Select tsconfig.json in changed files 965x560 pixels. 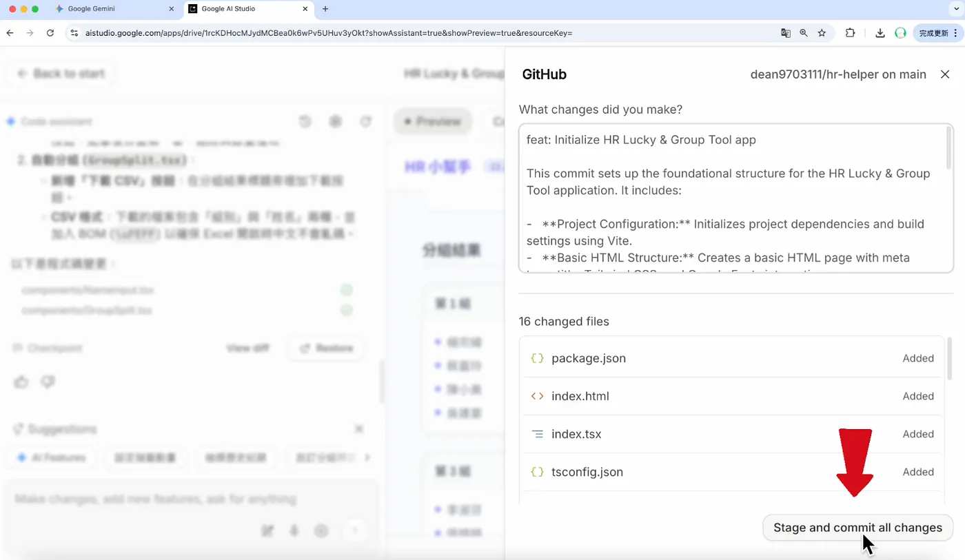click(x=732, y=472)
